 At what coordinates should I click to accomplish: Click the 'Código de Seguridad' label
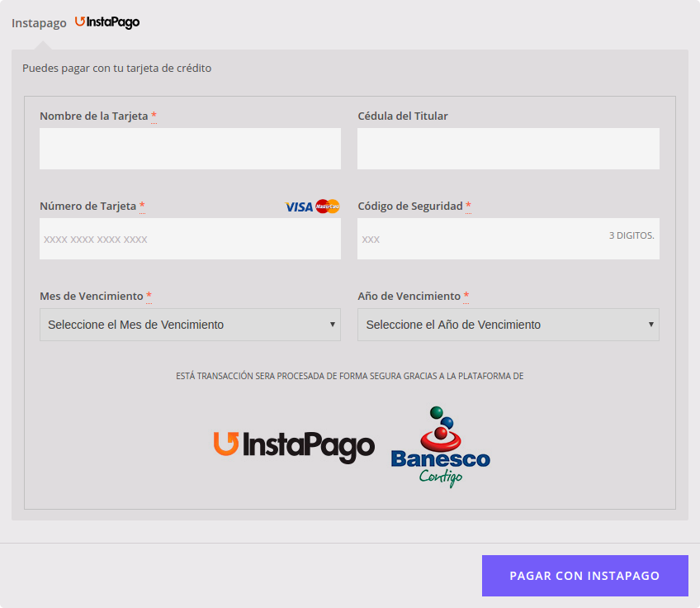410,207
